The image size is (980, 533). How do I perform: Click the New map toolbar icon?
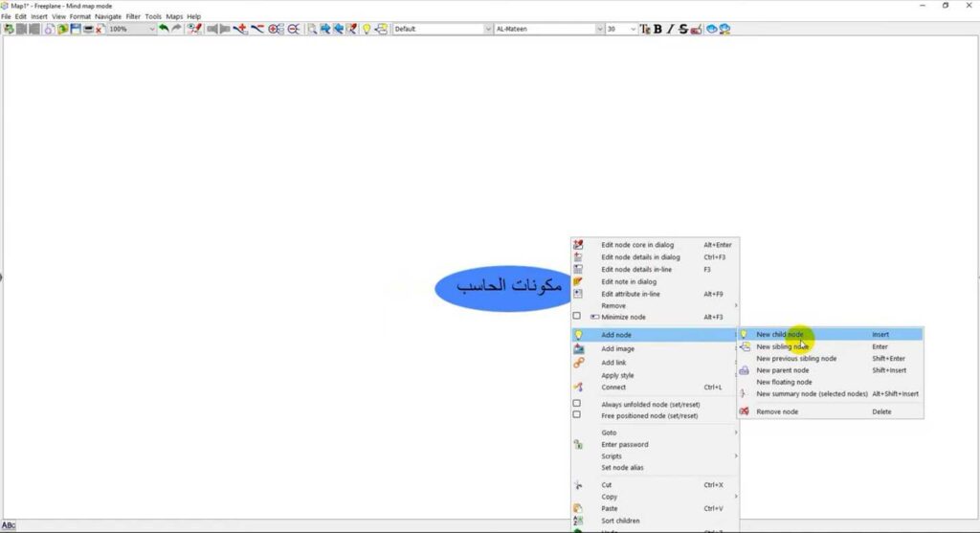pyautogui.click(x=49, y=29)
